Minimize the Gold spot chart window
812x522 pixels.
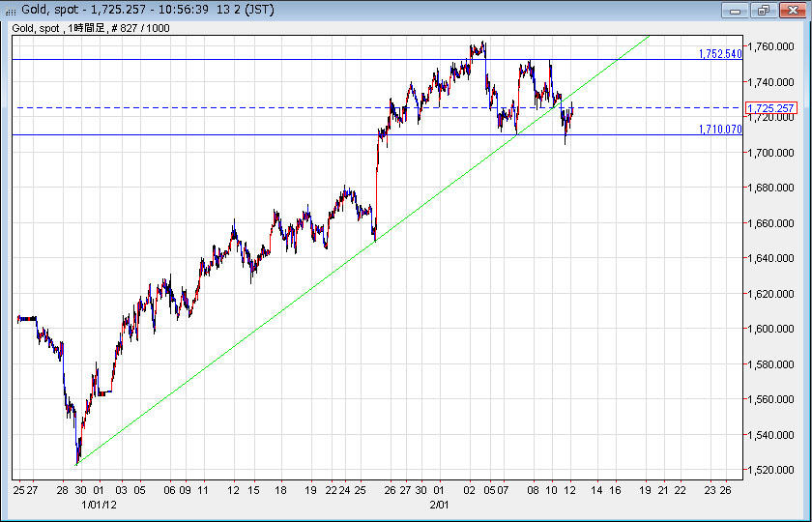[x=739, y=11]
